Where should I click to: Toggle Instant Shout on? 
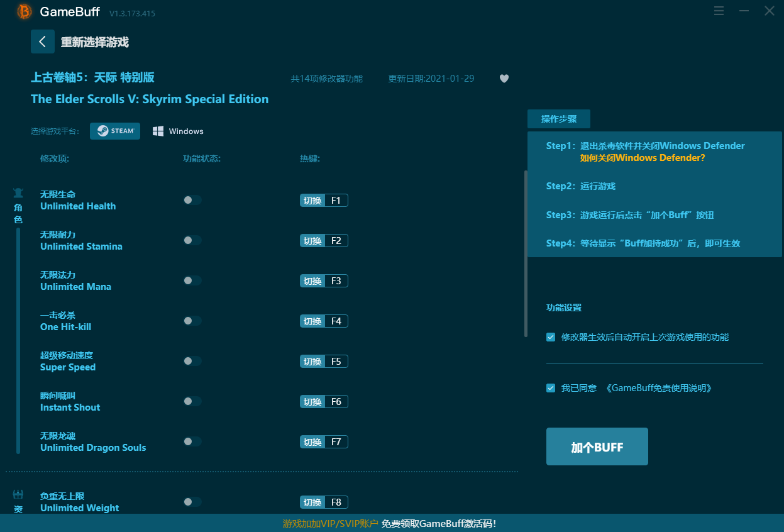pyautogui.click(x=192, y=401)
